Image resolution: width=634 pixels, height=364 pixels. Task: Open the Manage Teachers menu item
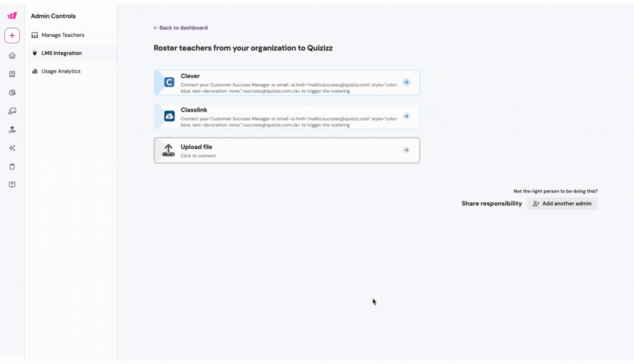point(72,35)
